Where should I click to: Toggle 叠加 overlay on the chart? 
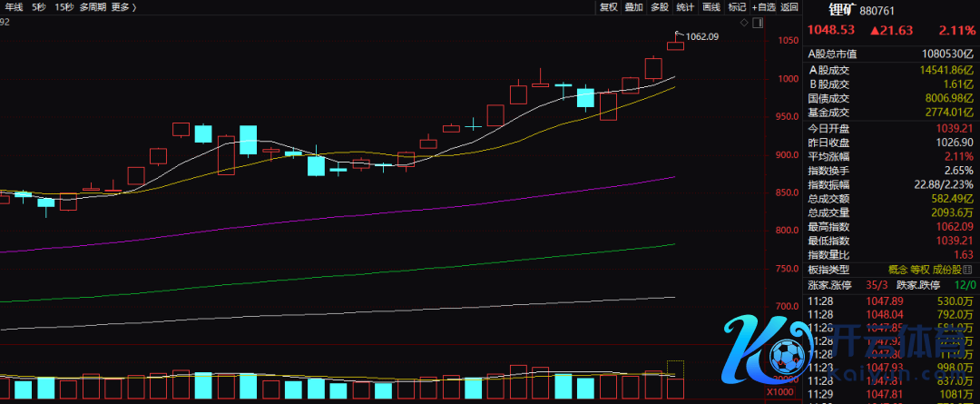tap(633, 7)
